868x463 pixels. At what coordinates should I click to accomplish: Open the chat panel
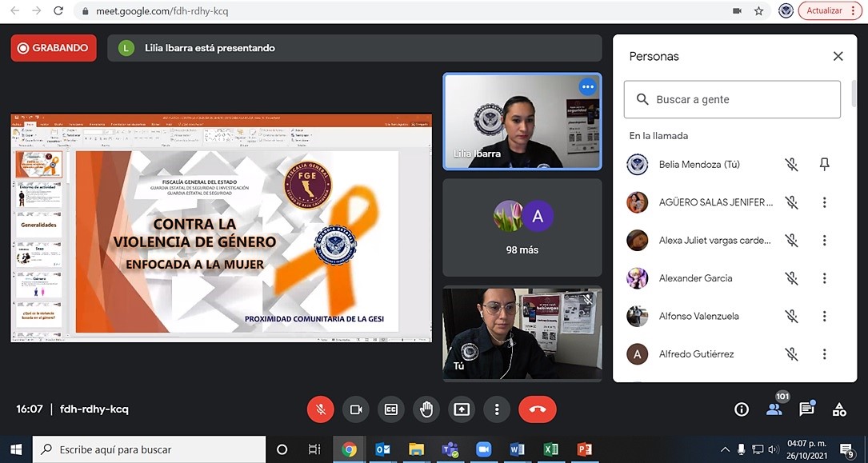click(x=806, y=409)
